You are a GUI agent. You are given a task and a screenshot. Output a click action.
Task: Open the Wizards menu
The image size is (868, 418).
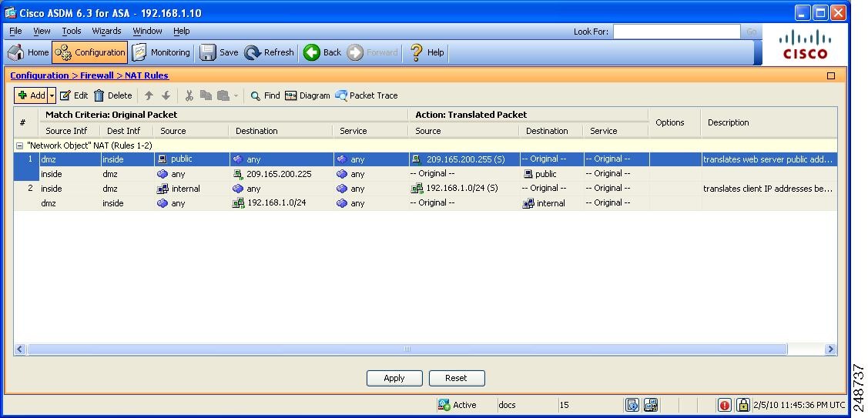tap(107, 31)
